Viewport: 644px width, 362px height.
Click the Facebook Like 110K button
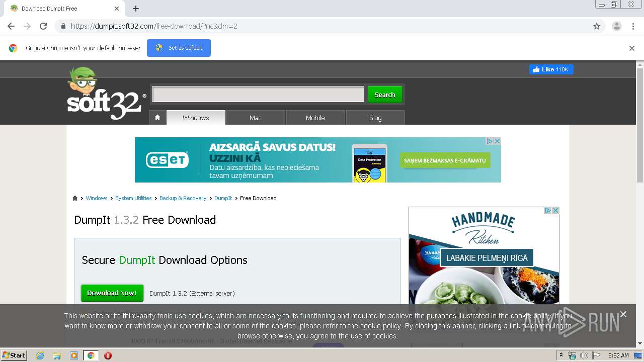tap(551, 69)
